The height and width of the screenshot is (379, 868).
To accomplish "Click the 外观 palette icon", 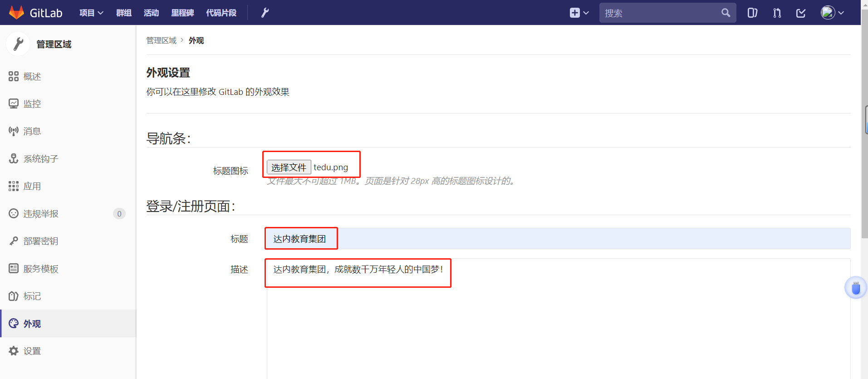I will 14,323.
